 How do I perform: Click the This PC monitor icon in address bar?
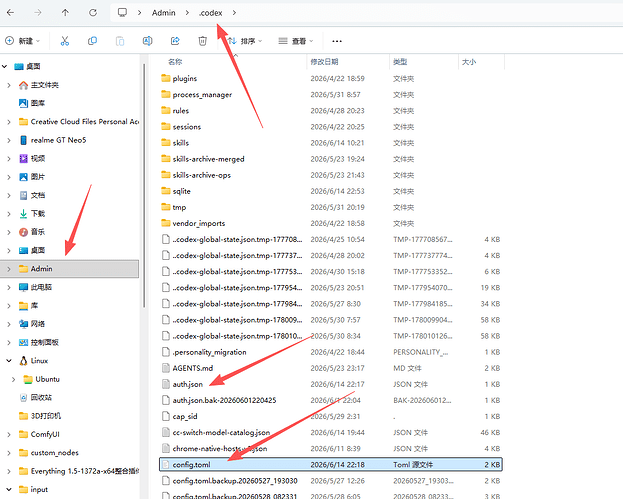tap(122, 13)
